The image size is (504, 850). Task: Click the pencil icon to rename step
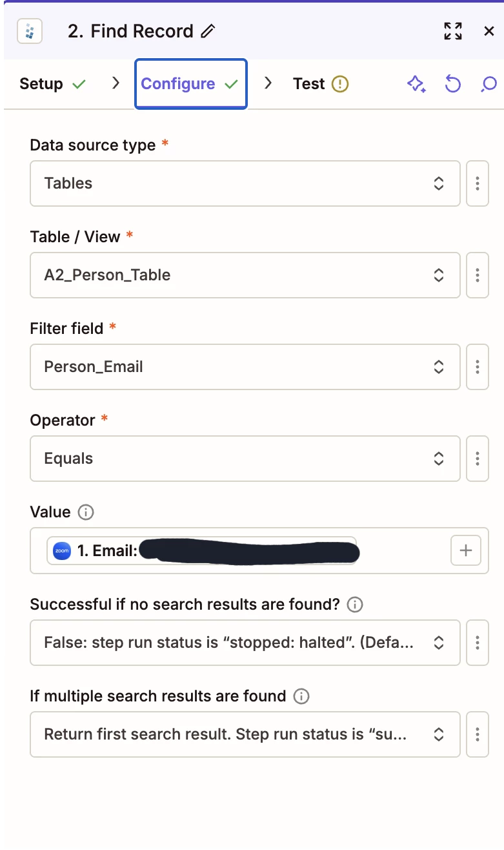(208, 31)
